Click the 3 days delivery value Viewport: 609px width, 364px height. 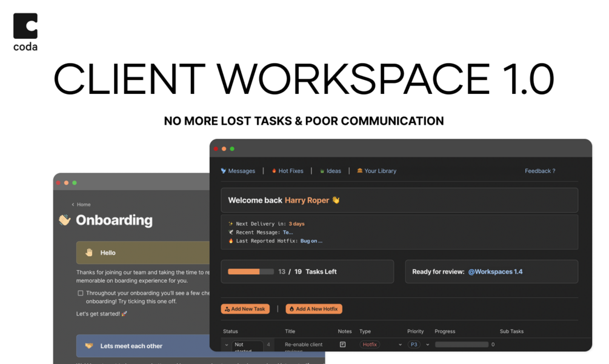(296, 224)
